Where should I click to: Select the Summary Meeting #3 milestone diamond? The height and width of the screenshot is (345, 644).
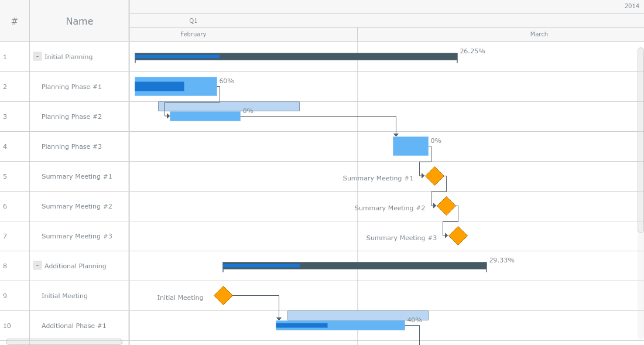[x=458, y=235]
